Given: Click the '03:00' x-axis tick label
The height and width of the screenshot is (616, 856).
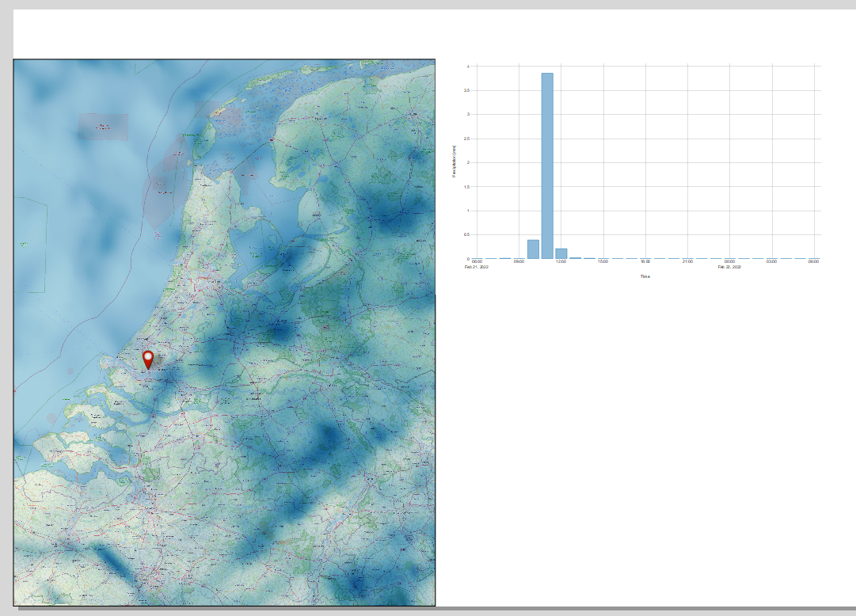Looking at the screenshot, I should coord(771,261).
